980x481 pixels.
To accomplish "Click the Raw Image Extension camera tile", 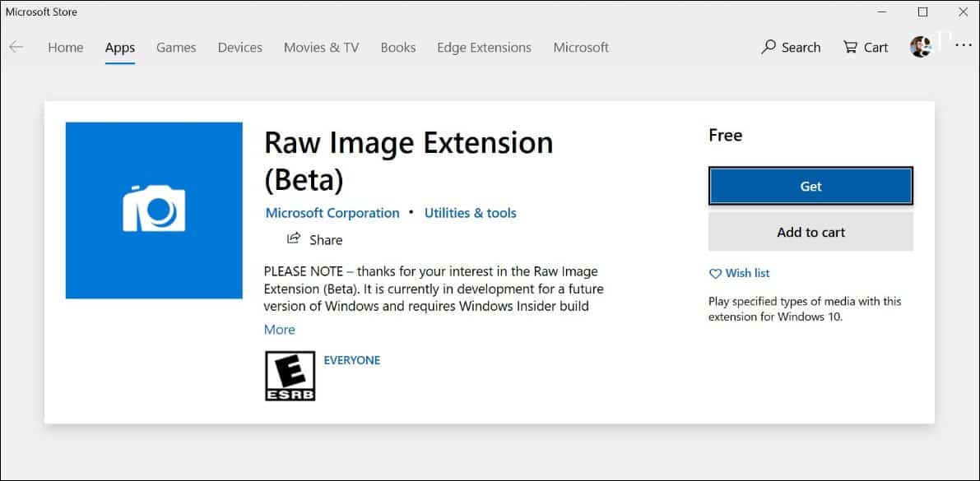I will pos(154,210).
